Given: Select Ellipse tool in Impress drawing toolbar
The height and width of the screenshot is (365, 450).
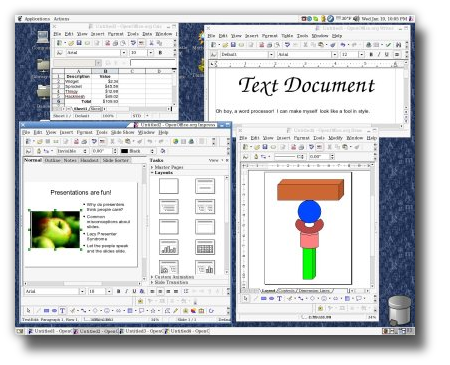Looking at the screenshot, I should (54, 311).
